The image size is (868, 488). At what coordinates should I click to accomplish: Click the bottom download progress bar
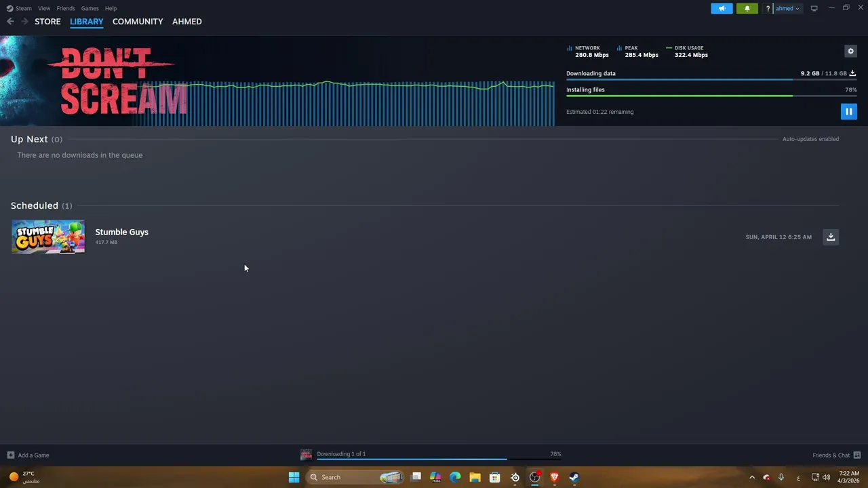439,460
